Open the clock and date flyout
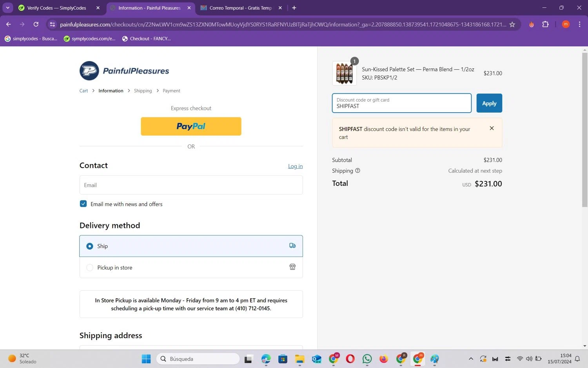The height and width of the screenshot is (368, 588). pos(559,359)
